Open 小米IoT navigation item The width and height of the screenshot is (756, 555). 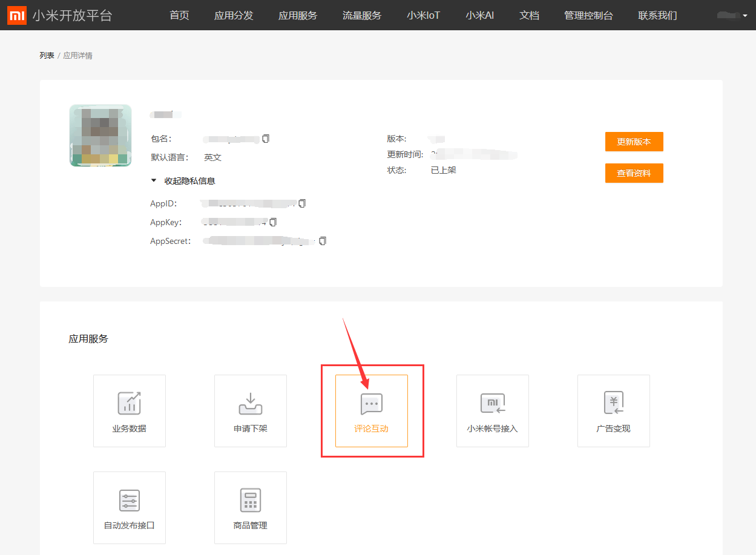pyautogui.click(x=424, y=15)
